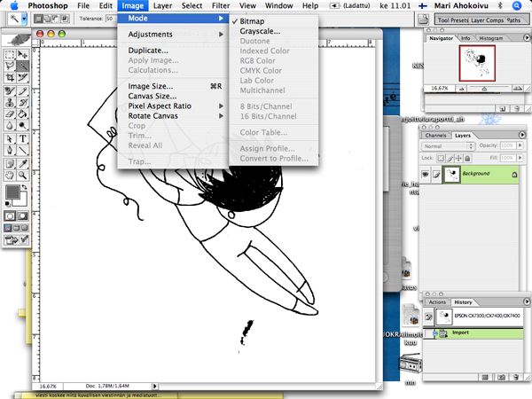
Task: Select the Polygonal Lasso tool
Action: point(10,66)
